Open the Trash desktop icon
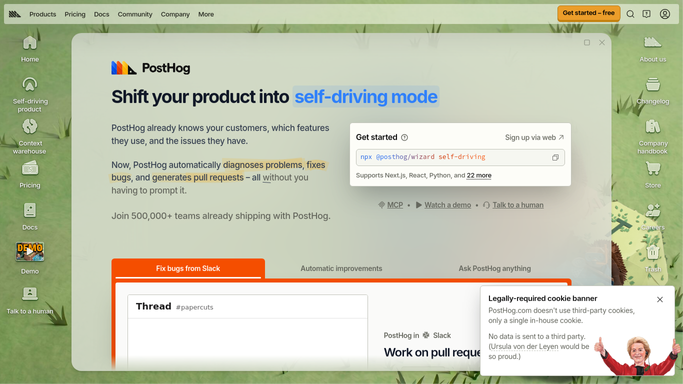This screenshot has width=683, height=384. 653,258
